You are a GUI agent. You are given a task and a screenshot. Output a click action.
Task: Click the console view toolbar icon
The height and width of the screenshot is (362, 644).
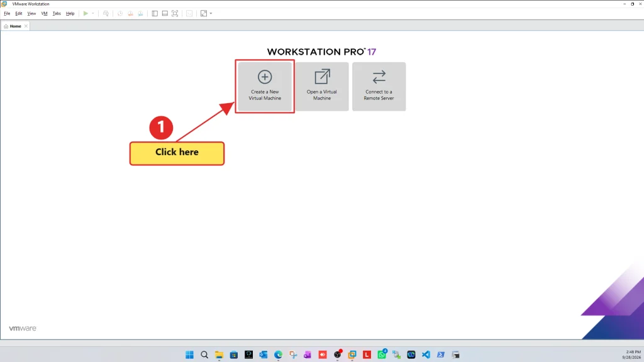(189, 14)
